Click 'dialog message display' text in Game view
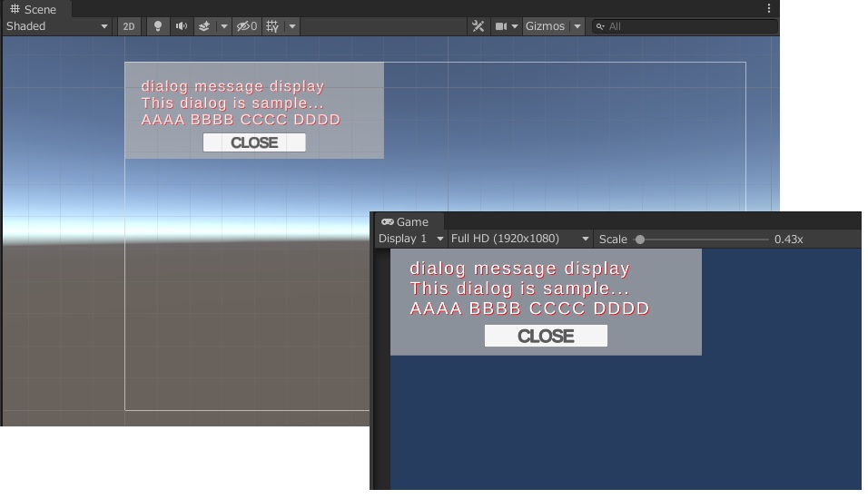Image resolution: width=868 pixels, height=499 pixels. [x=520, y=269]
